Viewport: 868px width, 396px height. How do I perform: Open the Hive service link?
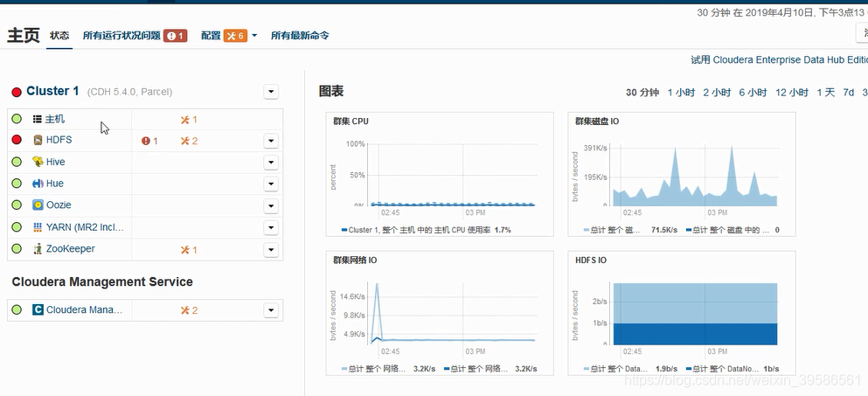(x=55, y=162)
